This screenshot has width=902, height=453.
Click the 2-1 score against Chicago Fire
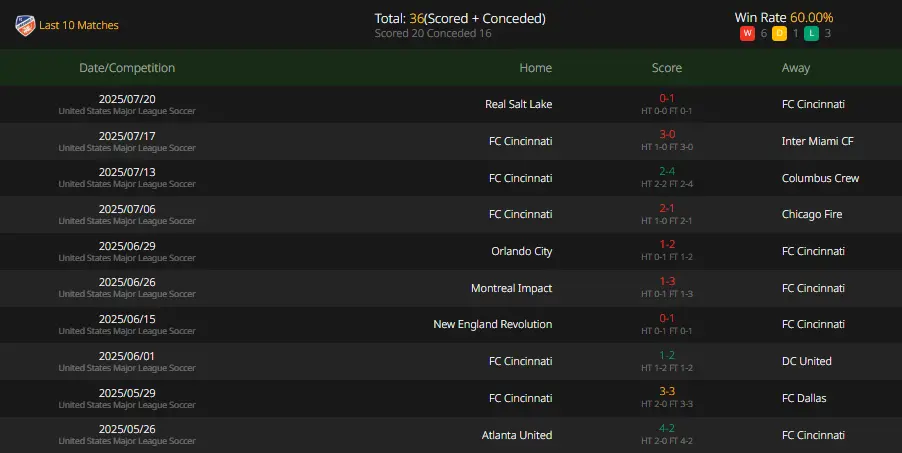[667, 208]
